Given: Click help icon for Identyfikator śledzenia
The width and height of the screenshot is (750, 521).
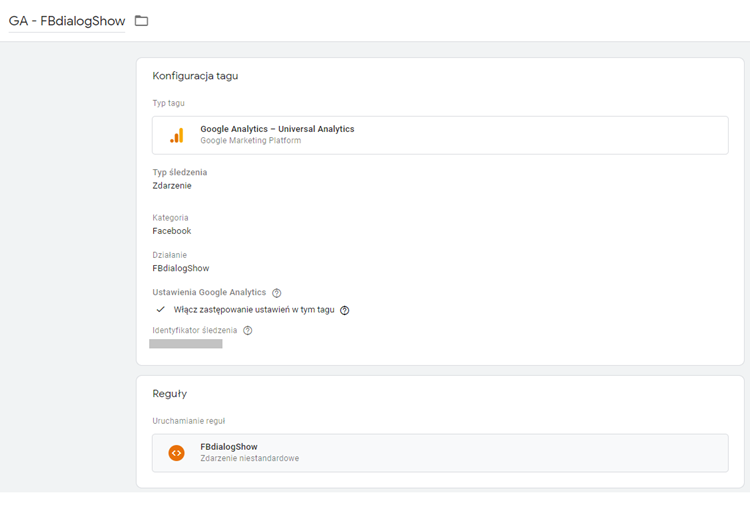Looking at the screenshot, I should pyautogui.click(x=248, y=330).
